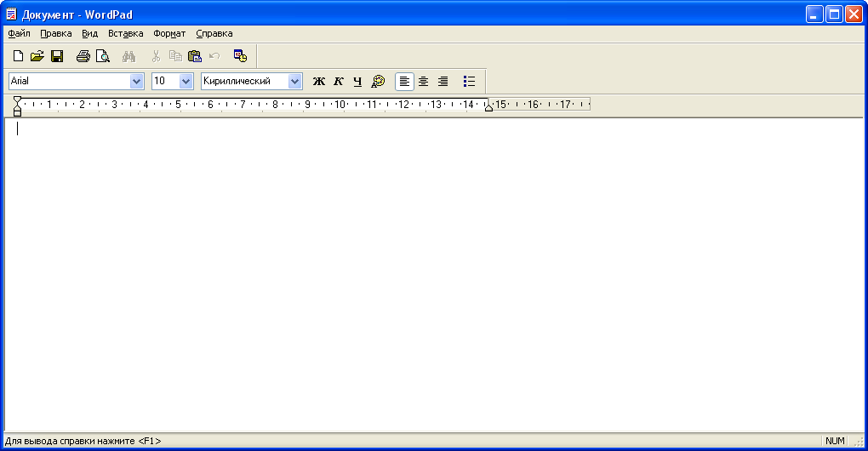Click the NUM indicator in status bar

pyautogui.click(x=835, y=441)
